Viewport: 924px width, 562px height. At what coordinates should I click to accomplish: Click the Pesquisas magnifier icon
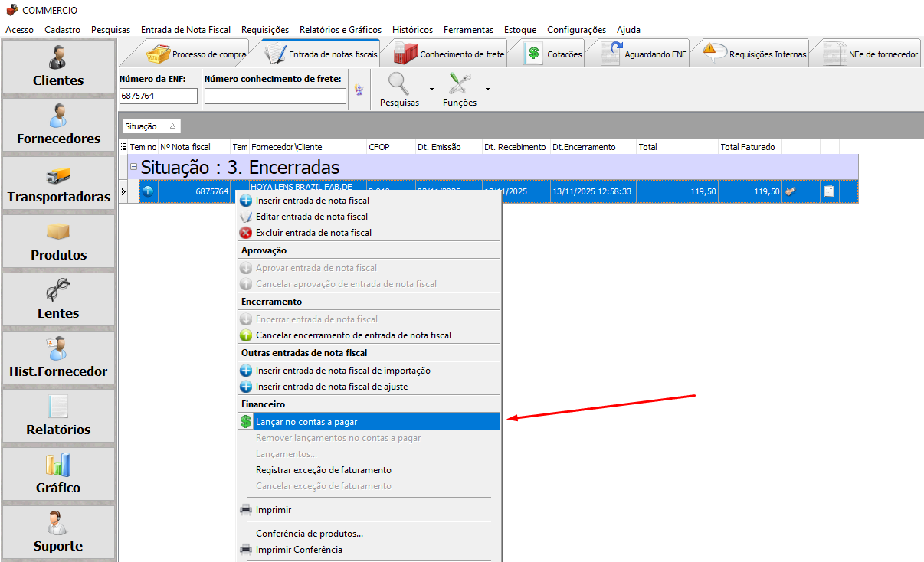pos(399,83)
